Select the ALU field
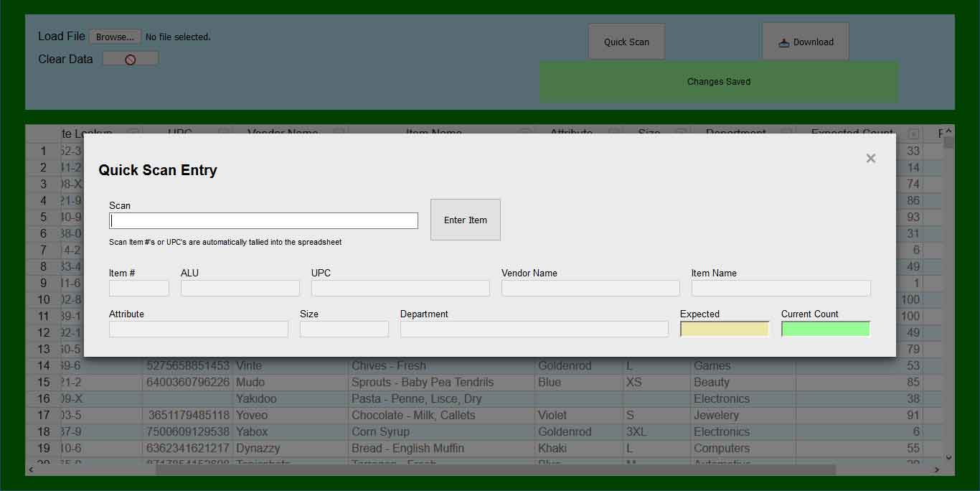 (x=240, y=289)
